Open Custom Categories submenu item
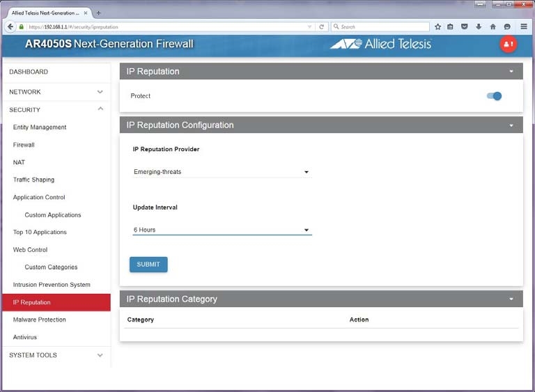The width and height of the screenshot is (535, 392). tap(51, 267)
